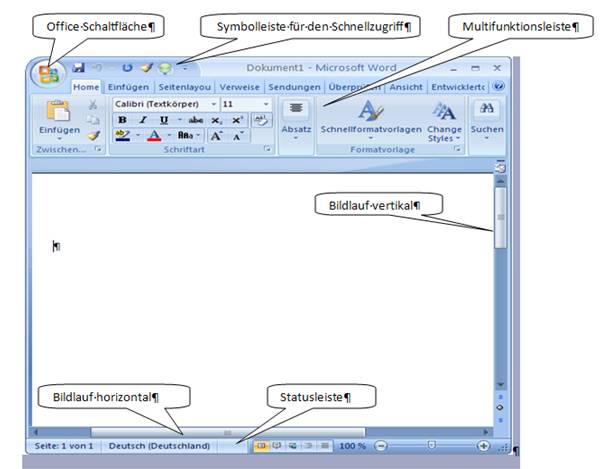605x469 pixels.
Task: Click the zoom slider in status bar
Action: pos(431,445)
